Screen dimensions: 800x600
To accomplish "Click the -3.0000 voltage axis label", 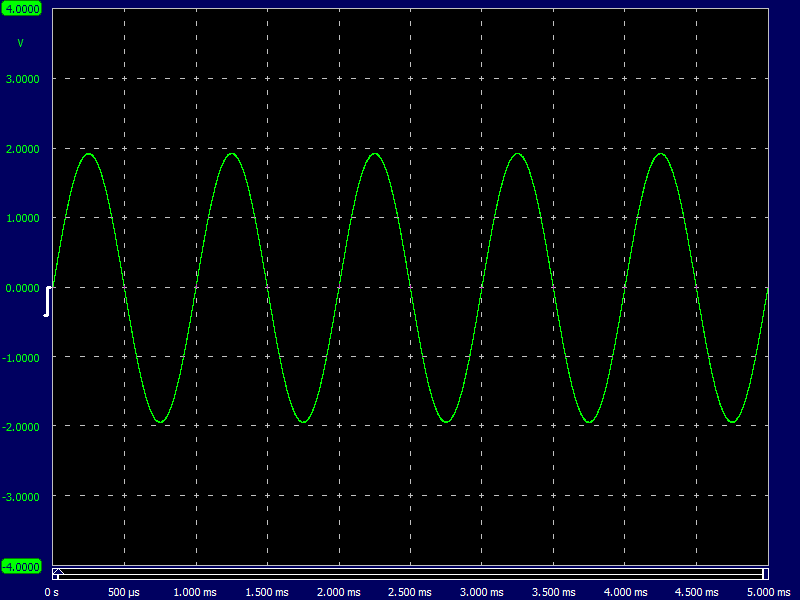I will coord(21,497).
